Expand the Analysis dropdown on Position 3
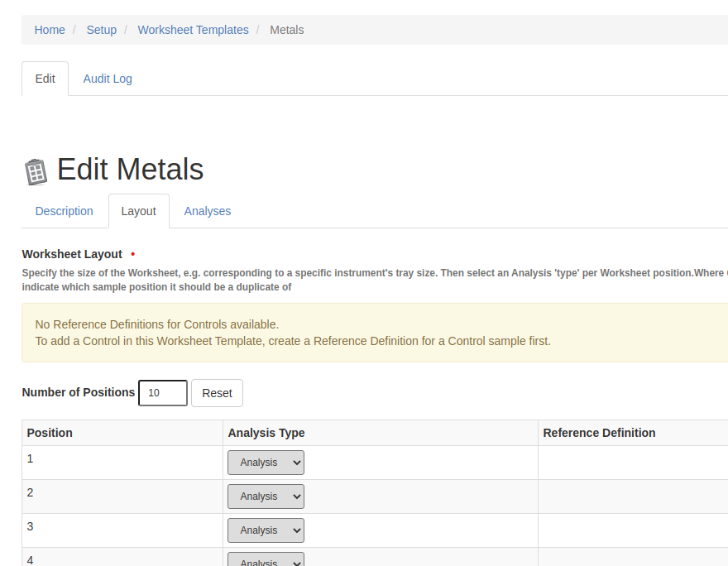 pyautogui.click(x=265, y=530)
